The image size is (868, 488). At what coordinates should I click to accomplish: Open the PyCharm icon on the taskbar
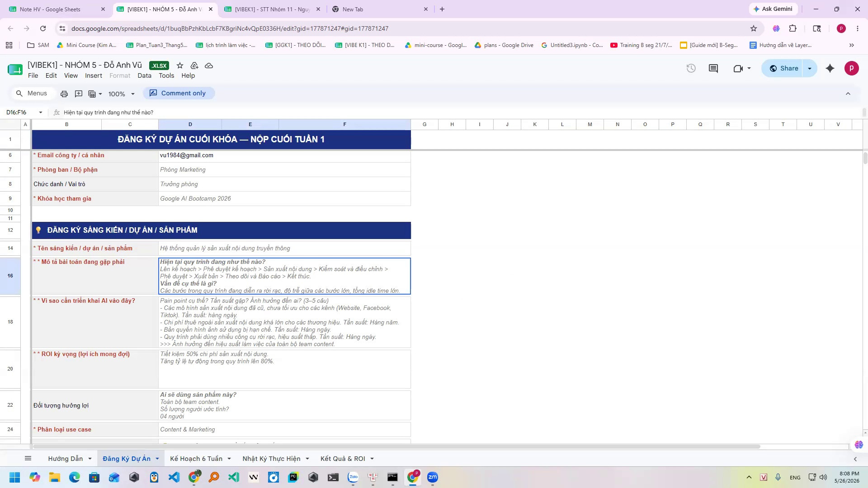[x=293, y=477]
